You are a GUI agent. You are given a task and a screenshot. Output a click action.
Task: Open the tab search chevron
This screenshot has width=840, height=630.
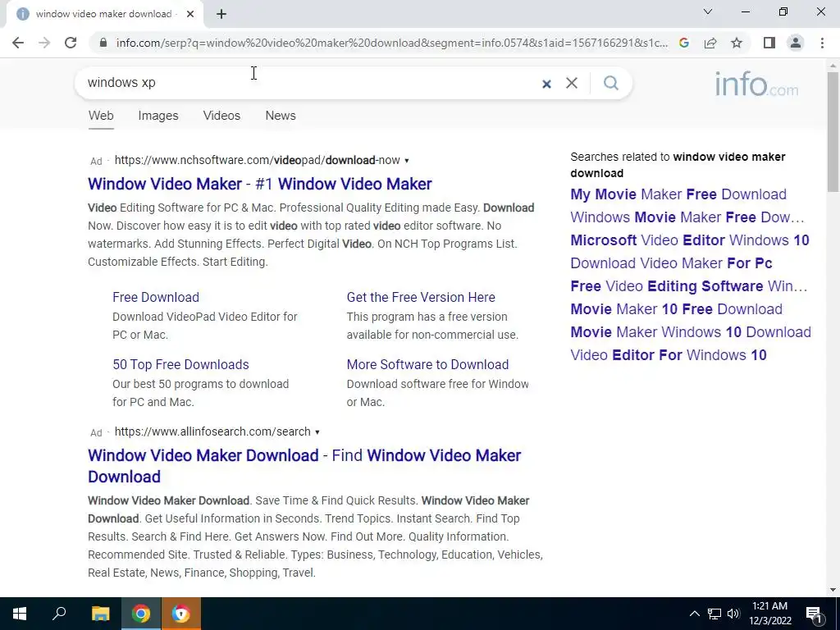(x=708, y=11)
